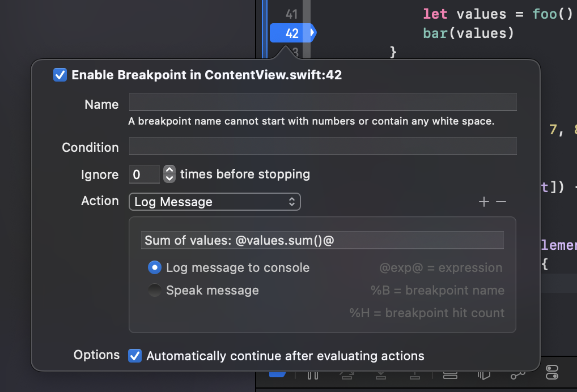Image resolution: width=577 pixels, height=392 pixels.
Task: Increment the Ignore count stepper up
Action: click(169, 169)
